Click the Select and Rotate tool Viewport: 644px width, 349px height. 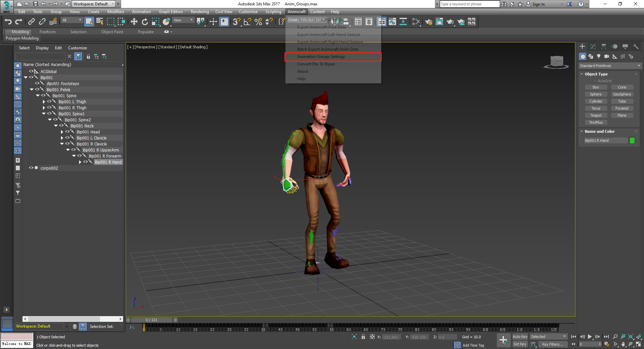145,22
